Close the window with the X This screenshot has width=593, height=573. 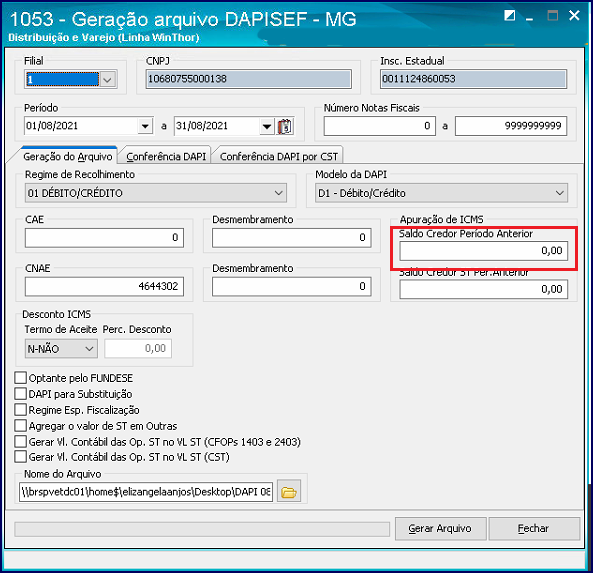click(574, 16)
